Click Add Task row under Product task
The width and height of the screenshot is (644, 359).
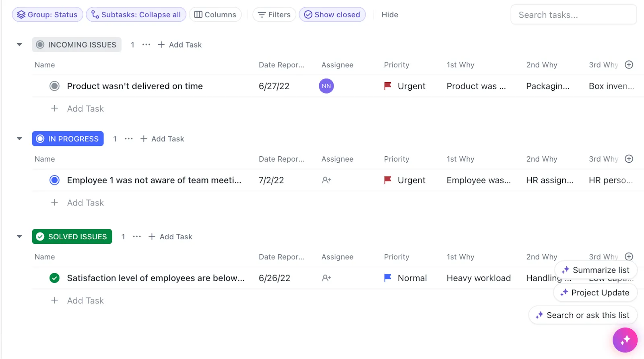[77, 108]
